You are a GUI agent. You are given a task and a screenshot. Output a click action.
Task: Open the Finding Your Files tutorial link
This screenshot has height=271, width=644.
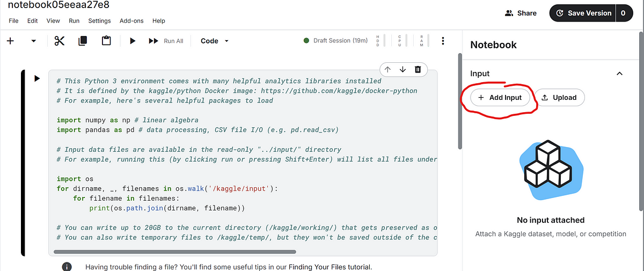330,267
